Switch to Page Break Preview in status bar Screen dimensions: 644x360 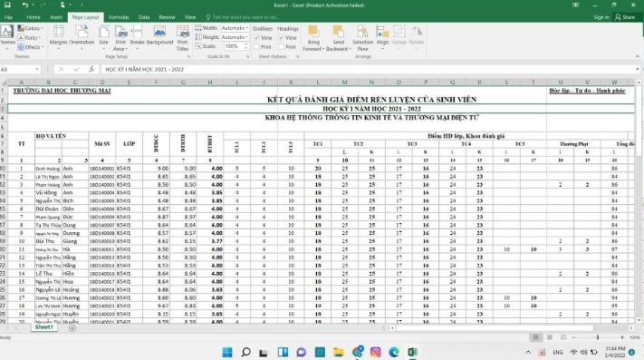(x=563, y=337)
